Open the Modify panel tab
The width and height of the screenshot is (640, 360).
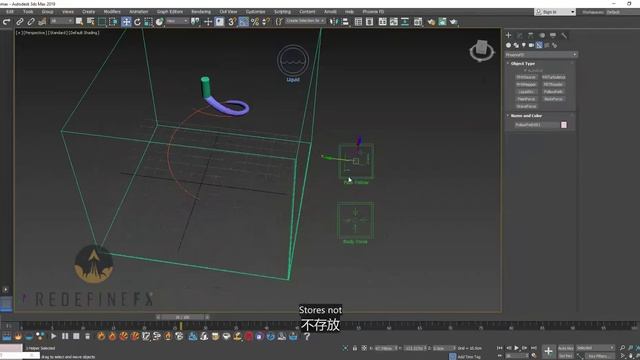pyautogui.click(x=520, y=36)
